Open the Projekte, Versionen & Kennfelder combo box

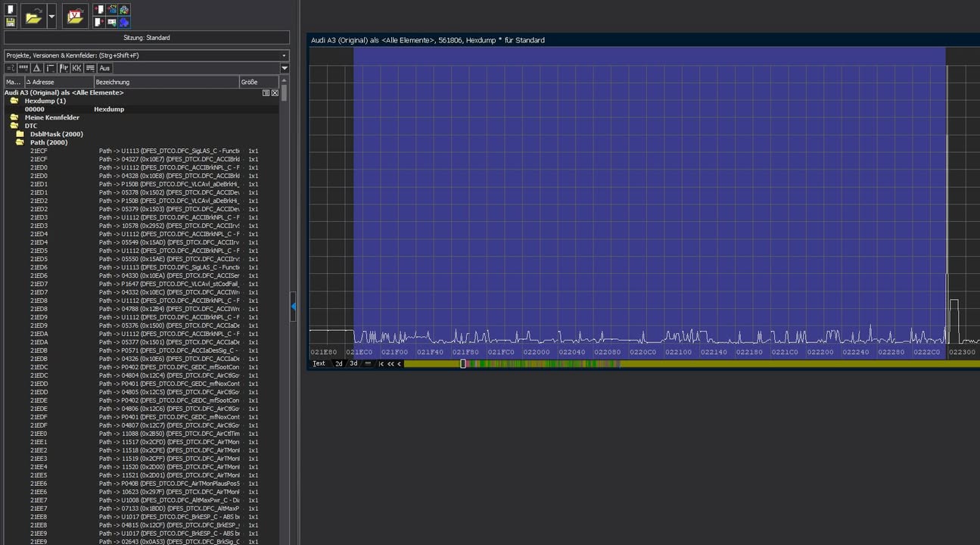pos(147,55)
